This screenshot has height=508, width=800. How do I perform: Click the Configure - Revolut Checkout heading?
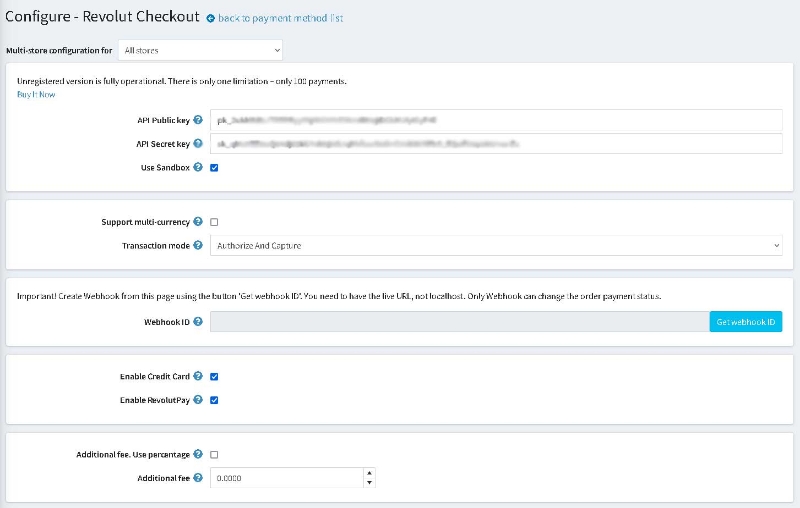pyautogui.click(x=102, y=16)
